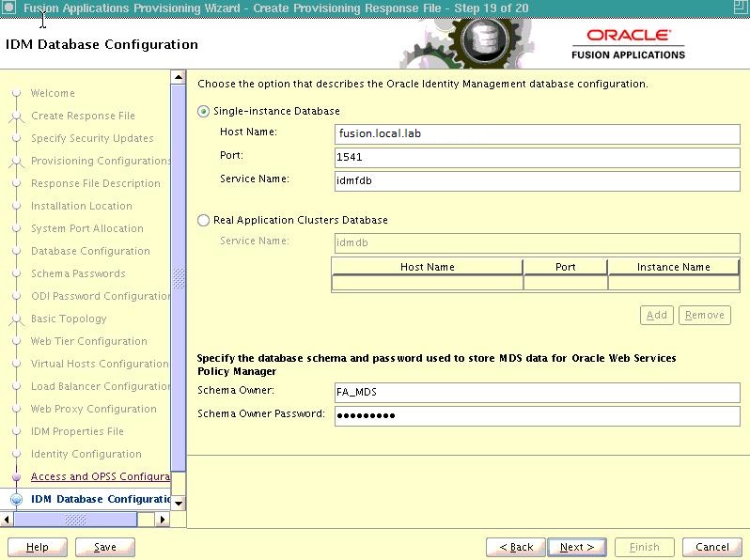The width and height of the screenshot is (750, 560).
Task: Select Basic Topology step in sidebar
Action: point(69,319)
